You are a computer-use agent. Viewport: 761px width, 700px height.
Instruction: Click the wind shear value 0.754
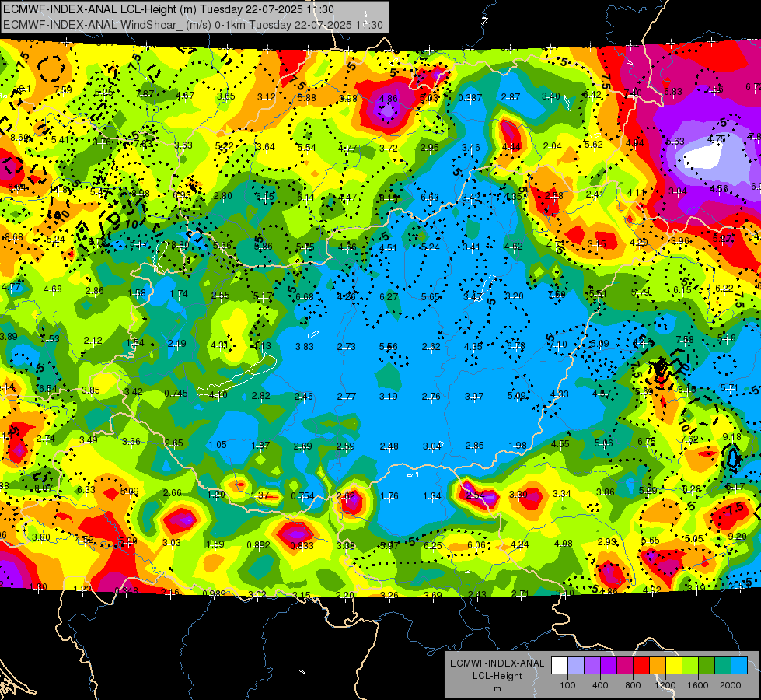click(x=302, y=496)
